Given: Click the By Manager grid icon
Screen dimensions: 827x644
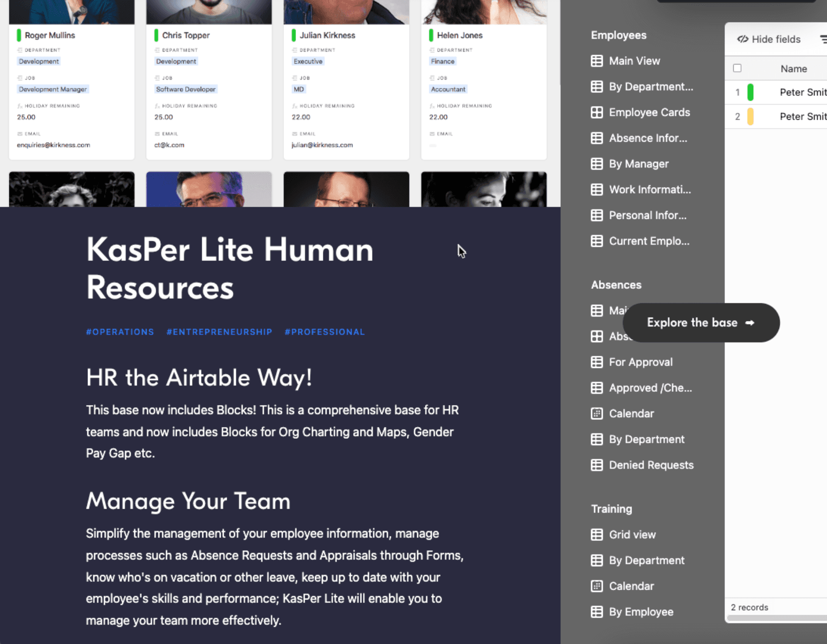Looking at the screenshot, I should point(596,164).
